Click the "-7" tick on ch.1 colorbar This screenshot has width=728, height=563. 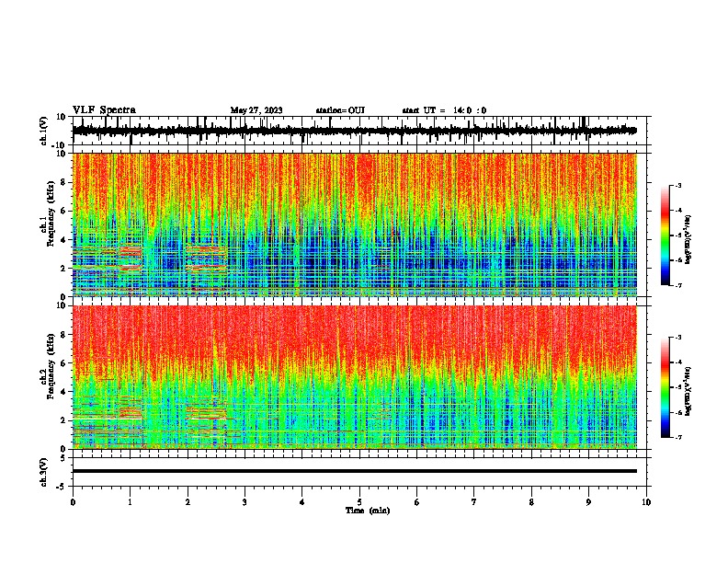pos(678,285)
